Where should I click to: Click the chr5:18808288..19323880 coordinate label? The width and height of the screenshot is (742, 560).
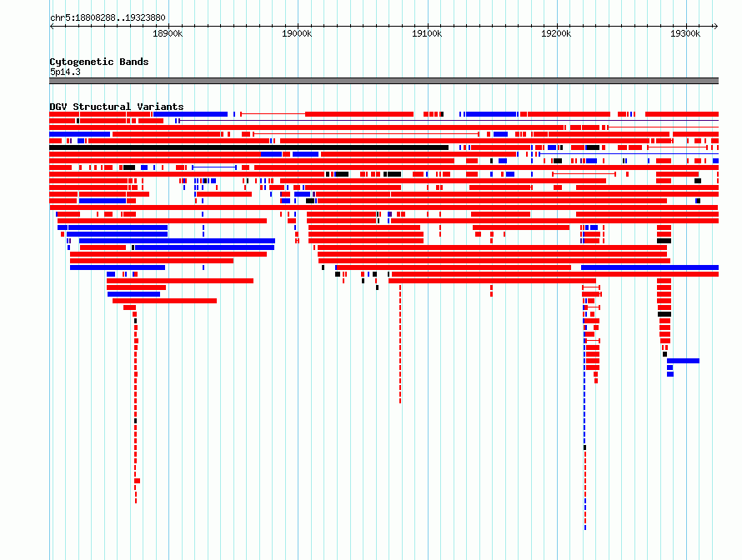point(108,17)
